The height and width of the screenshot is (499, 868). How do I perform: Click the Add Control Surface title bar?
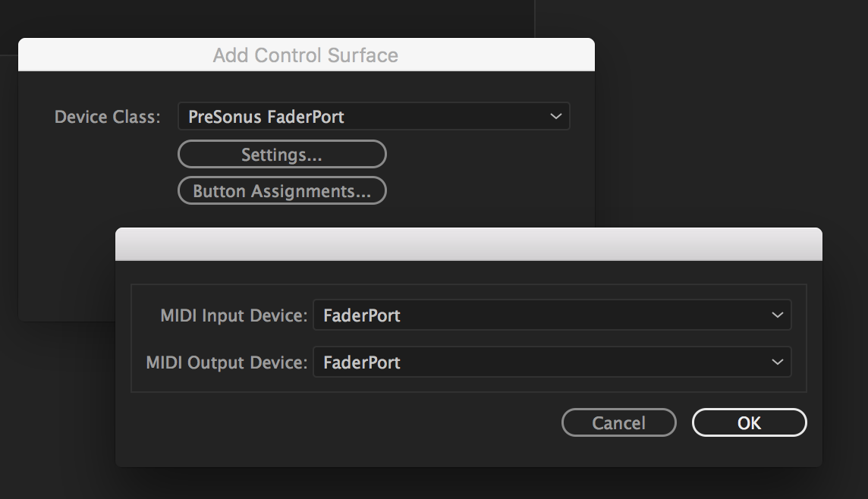click(307, 55)
